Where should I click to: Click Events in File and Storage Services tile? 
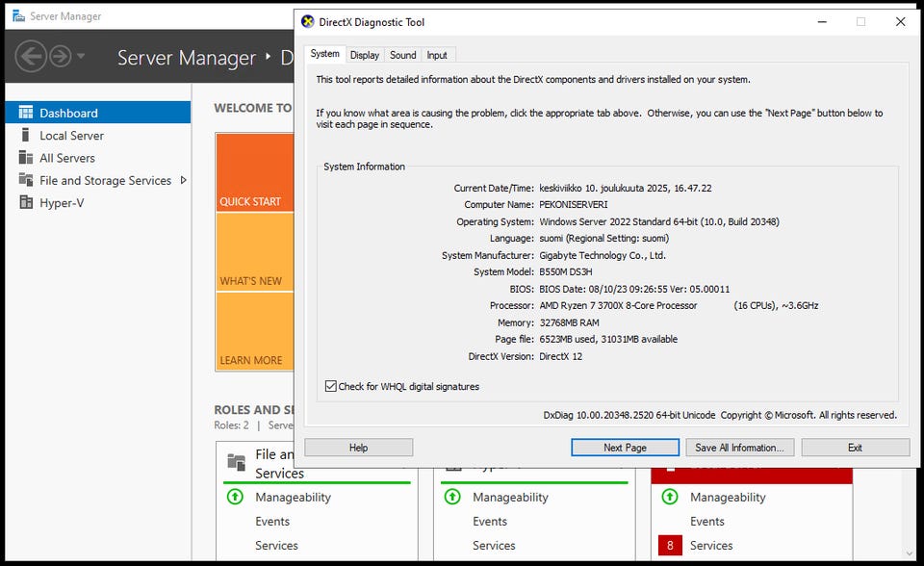click(272, 521)
